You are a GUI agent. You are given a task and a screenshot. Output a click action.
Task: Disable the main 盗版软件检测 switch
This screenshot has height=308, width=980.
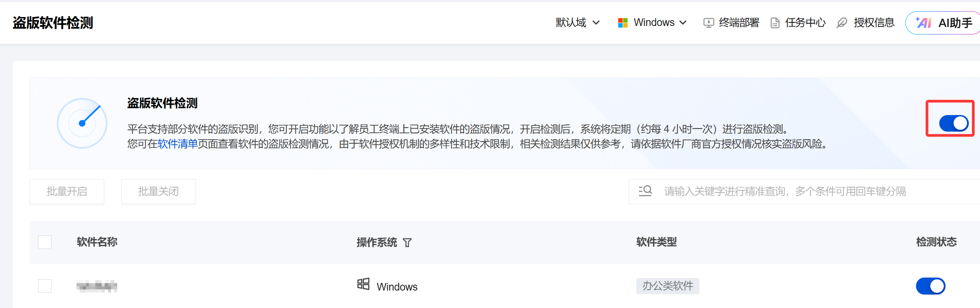coord(954,123)
